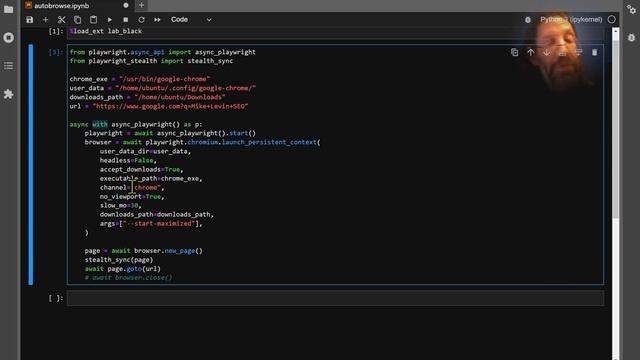Cut the selected cell with the scissors icon
The width and height of the screenshot is (640, 360).
click(x=61, y=20)
